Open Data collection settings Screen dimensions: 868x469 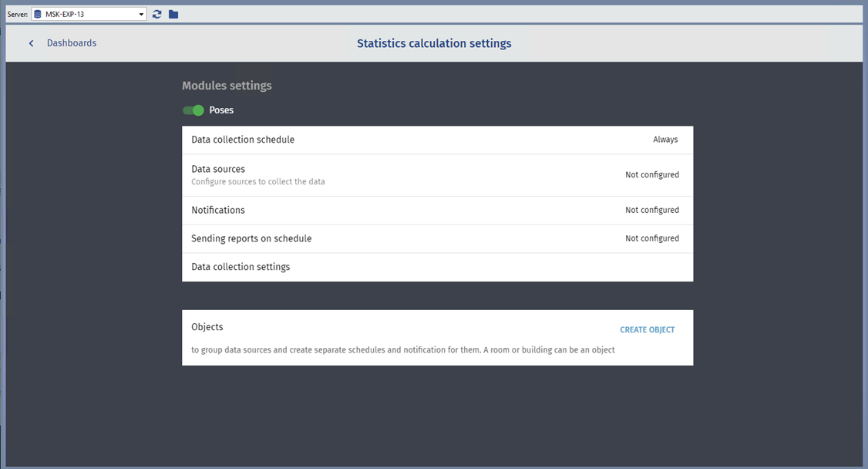click(x=241, y=267)
